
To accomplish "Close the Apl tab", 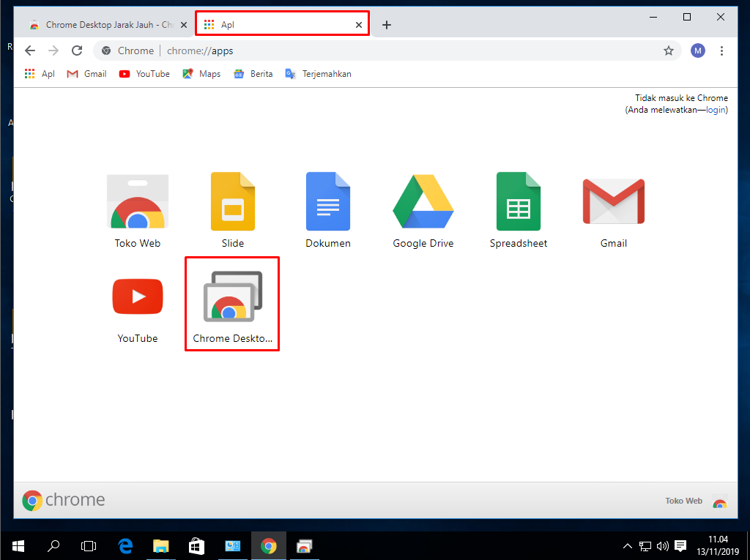I will point(359,25).
